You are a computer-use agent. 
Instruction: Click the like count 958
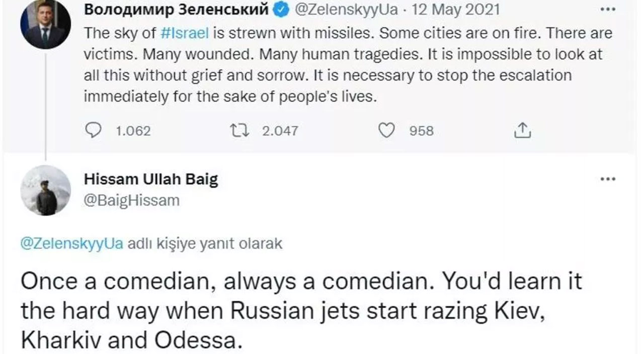point(422,131)
